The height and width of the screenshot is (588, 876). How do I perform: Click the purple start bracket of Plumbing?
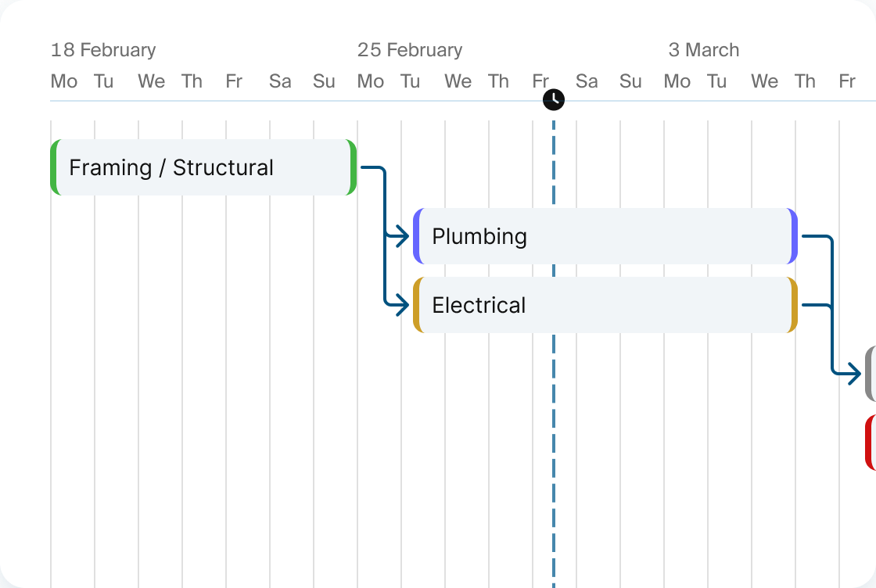[x=417, y=236]
